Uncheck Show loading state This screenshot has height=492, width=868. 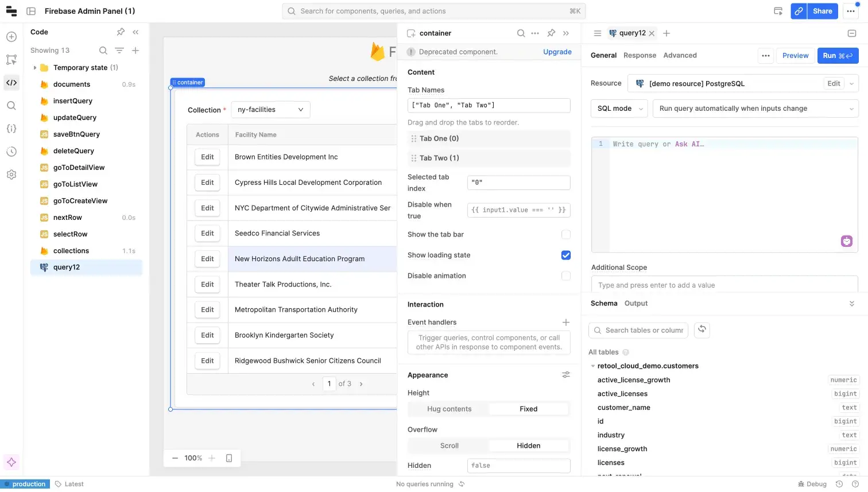pos(566,255)
